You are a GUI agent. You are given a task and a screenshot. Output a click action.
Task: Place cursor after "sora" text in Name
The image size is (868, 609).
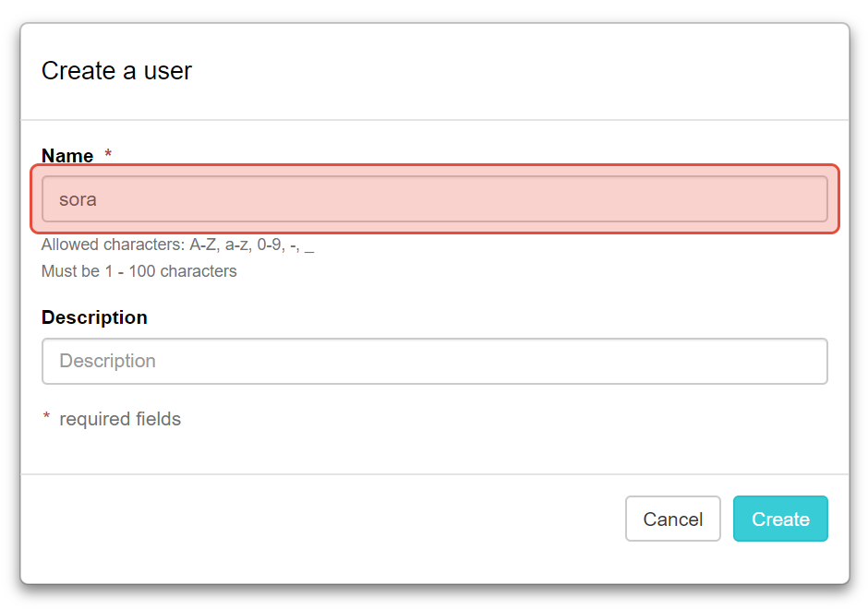coord(98,199)
